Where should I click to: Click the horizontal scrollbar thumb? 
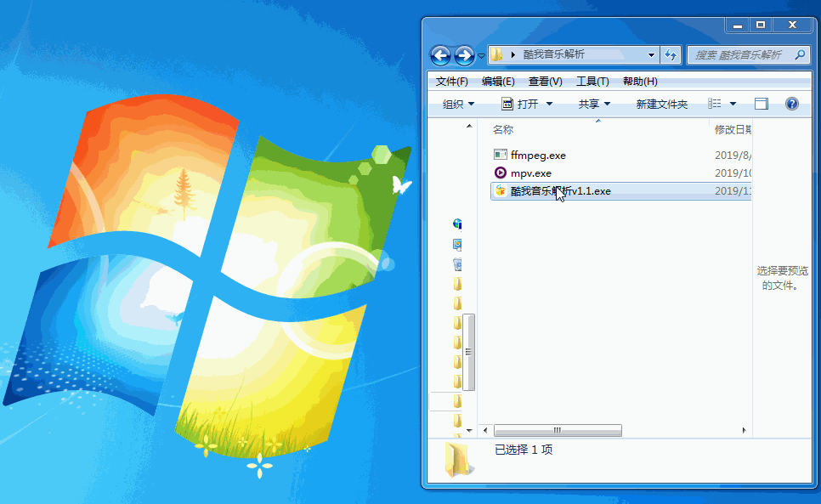point(558,430)
